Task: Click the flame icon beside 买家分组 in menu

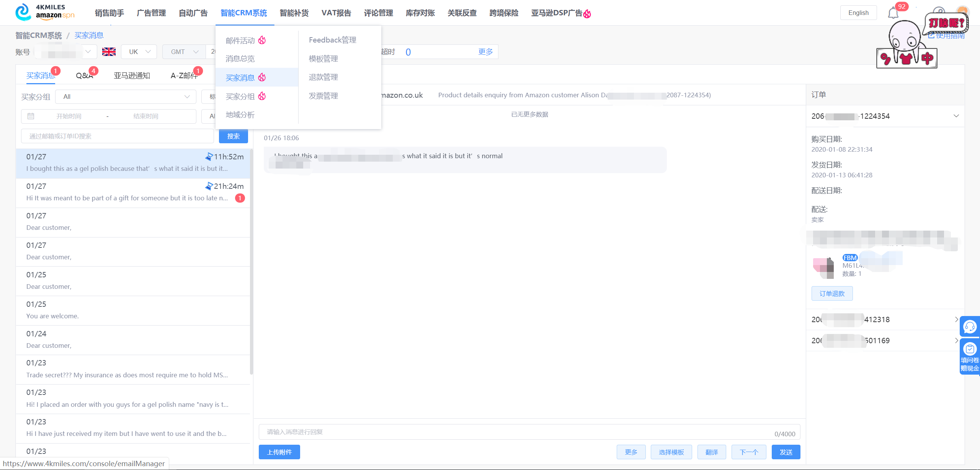Action: click(262, 97)
